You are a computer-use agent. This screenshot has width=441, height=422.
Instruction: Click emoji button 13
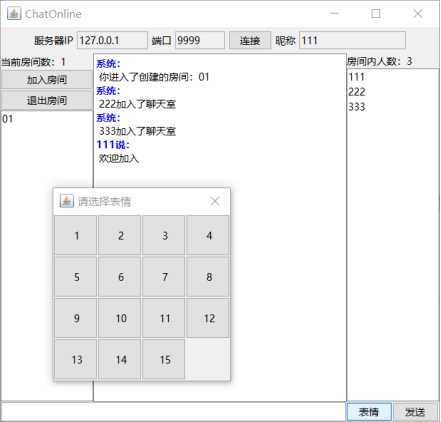(x=76, y=359)
